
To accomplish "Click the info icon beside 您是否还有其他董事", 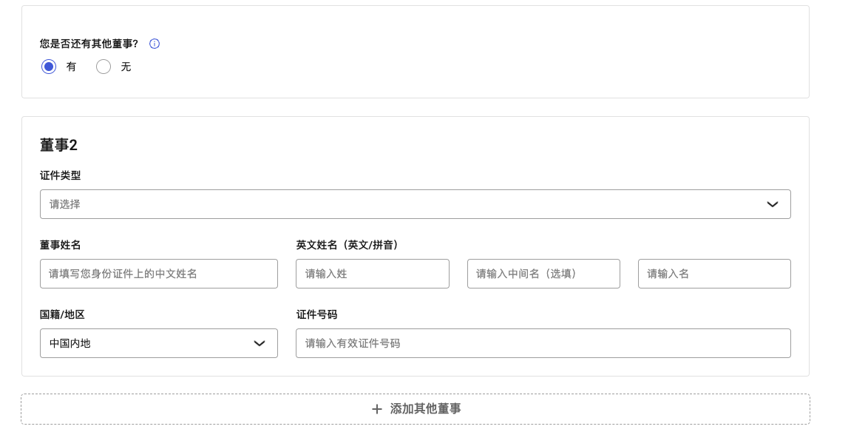I will click(x=155, y=44).
